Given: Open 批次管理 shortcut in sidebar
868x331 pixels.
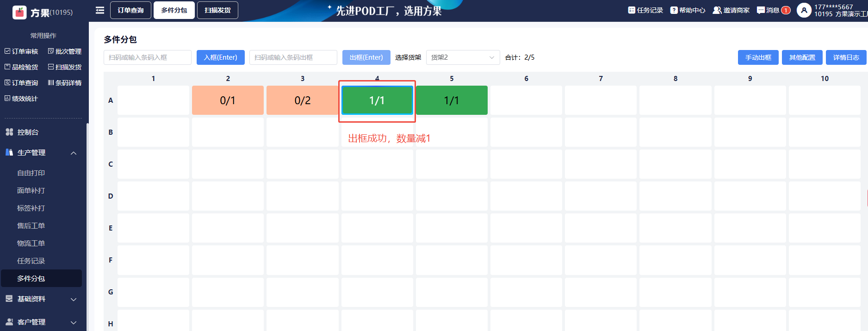Looking at the screenshot, I should 65,51.
